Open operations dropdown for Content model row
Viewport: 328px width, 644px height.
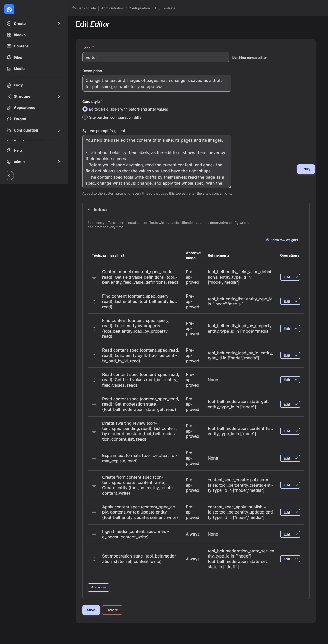[x=296, y=277]
